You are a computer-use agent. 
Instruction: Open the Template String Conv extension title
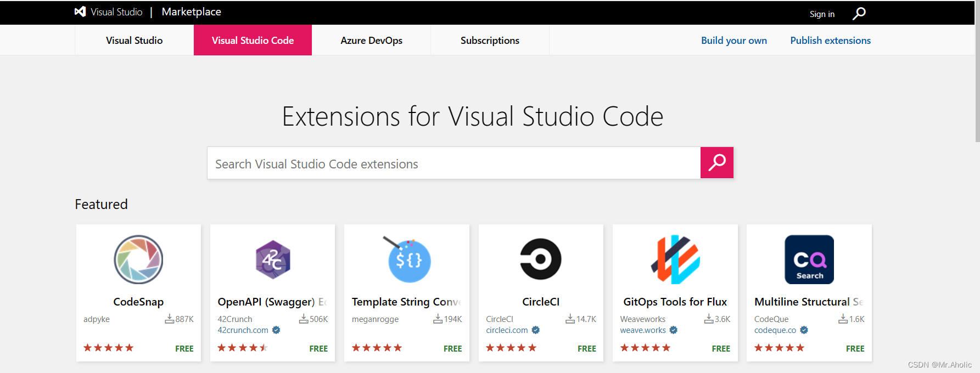(x=406, y=302)
